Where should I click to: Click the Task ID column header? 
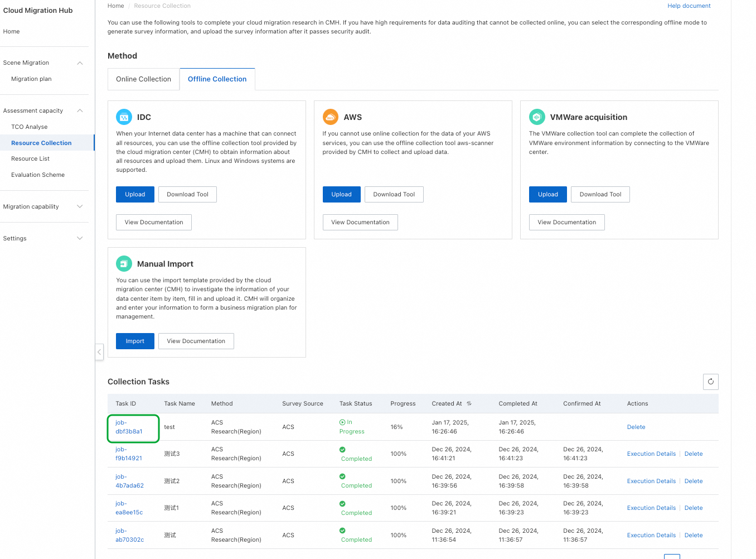125,404
